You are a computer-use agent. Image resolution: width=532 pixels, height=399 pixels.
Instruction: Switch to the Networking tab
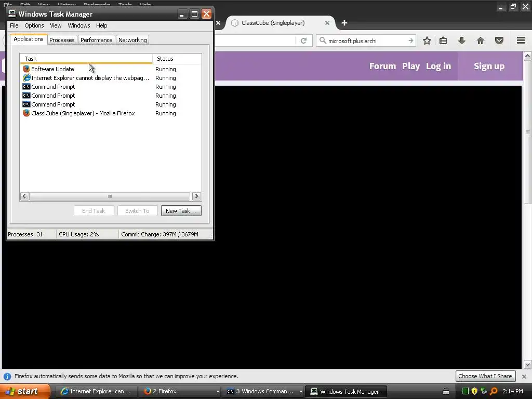pos(132,40)
